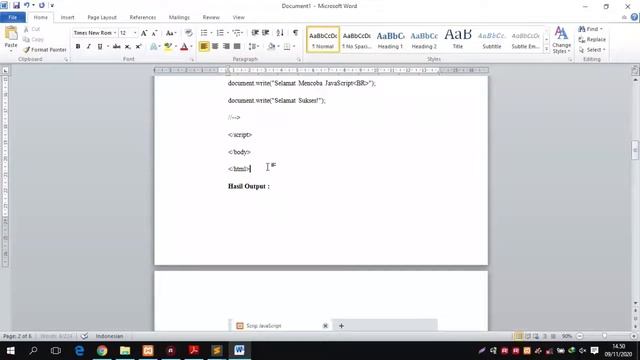Screen dimensions: 640x360
Task: Click the Numbering list icon
Action: click(220, 33)
